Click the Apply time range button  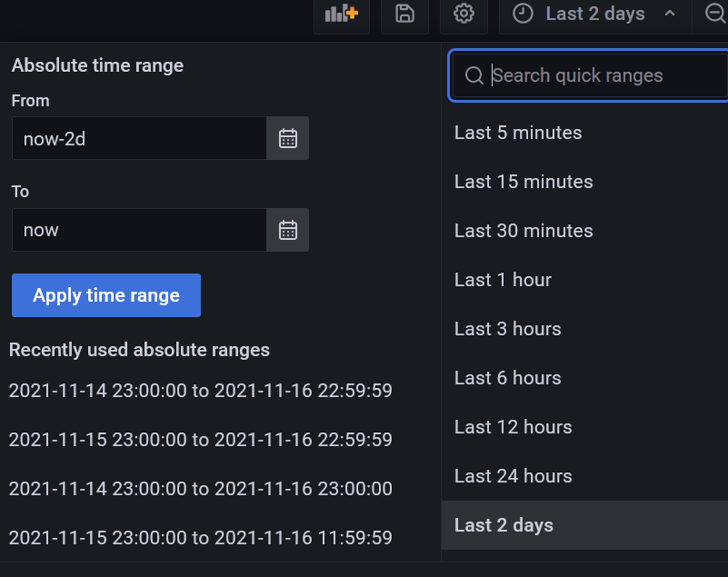[x=105, y=295]
